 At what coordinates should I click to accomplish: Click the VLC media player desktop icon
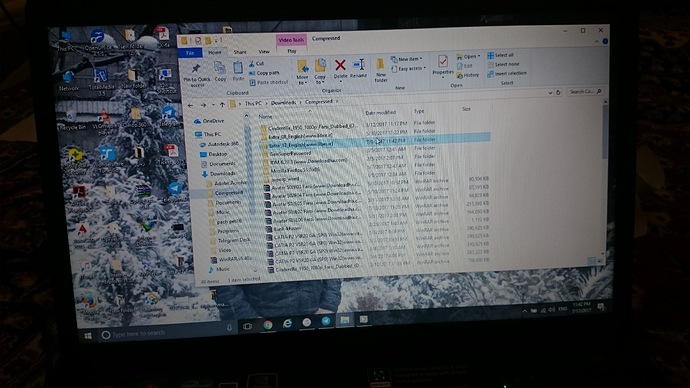[x=104, y=122]
